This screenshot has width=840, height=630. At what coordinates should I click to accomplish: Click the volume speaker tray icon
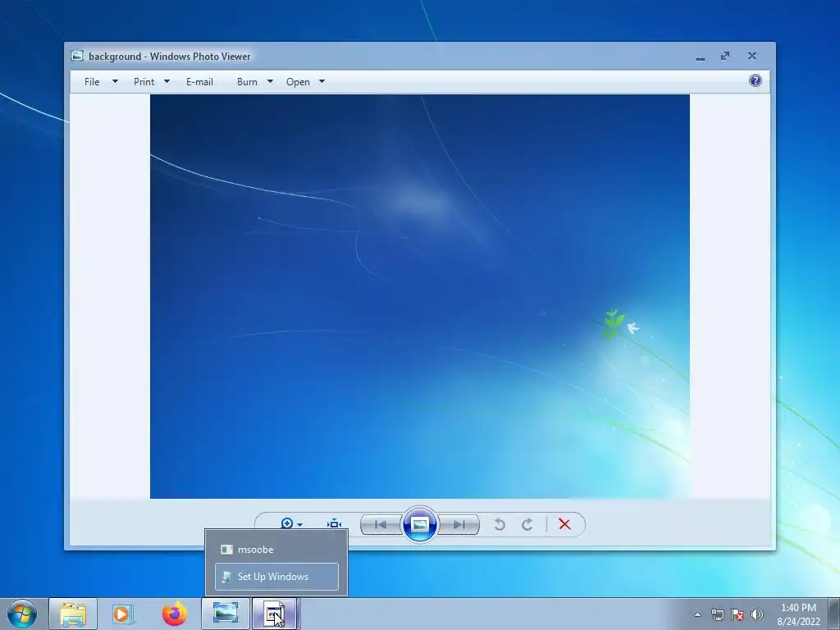(757, 614)
